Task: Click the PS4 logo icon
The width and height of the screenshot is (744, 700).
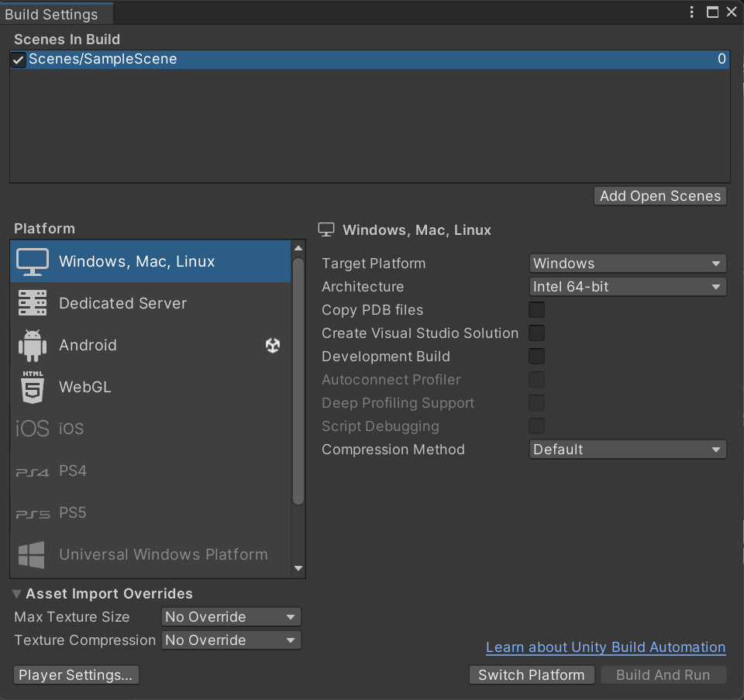Action: click(33, 472)
